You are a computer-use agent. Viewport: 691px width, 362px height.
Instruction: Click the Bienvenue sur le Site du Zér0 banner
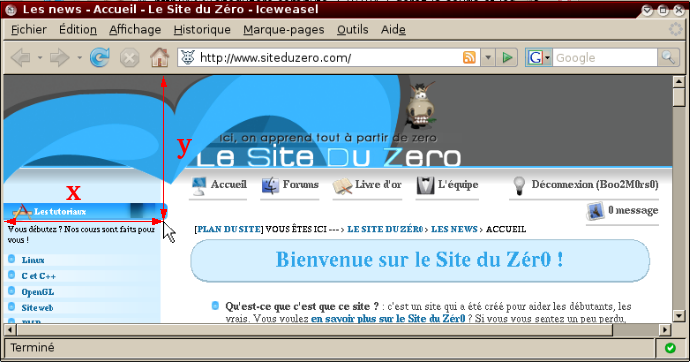click(420, 260)
